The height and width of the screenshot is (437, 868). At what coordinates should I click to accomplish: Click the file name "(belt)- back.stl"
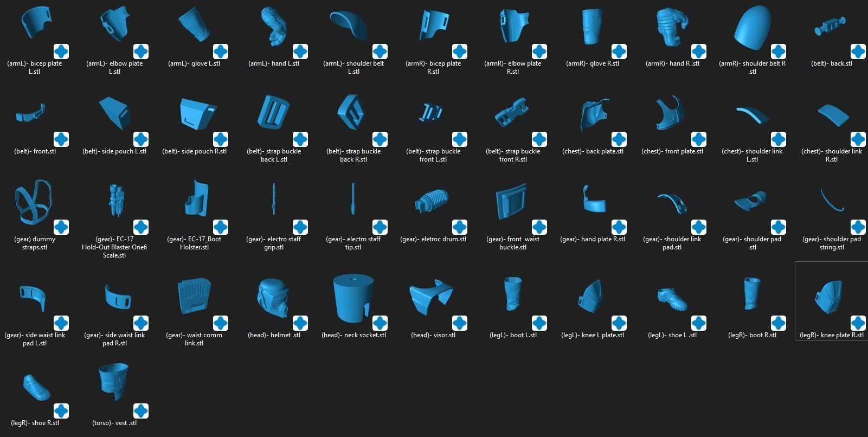tap(831, 63)
